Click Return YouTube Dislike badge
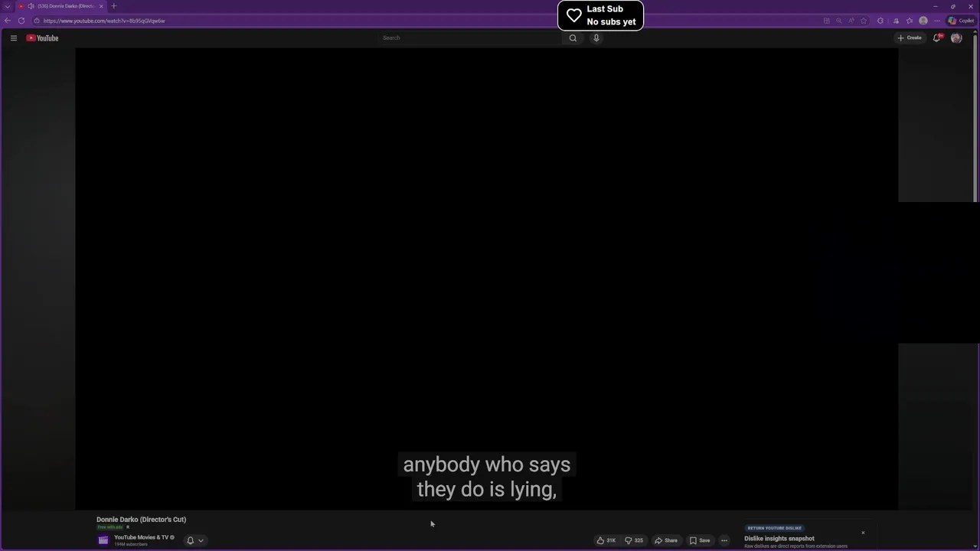This screenshot has width=980, height=551. (775, 528)
